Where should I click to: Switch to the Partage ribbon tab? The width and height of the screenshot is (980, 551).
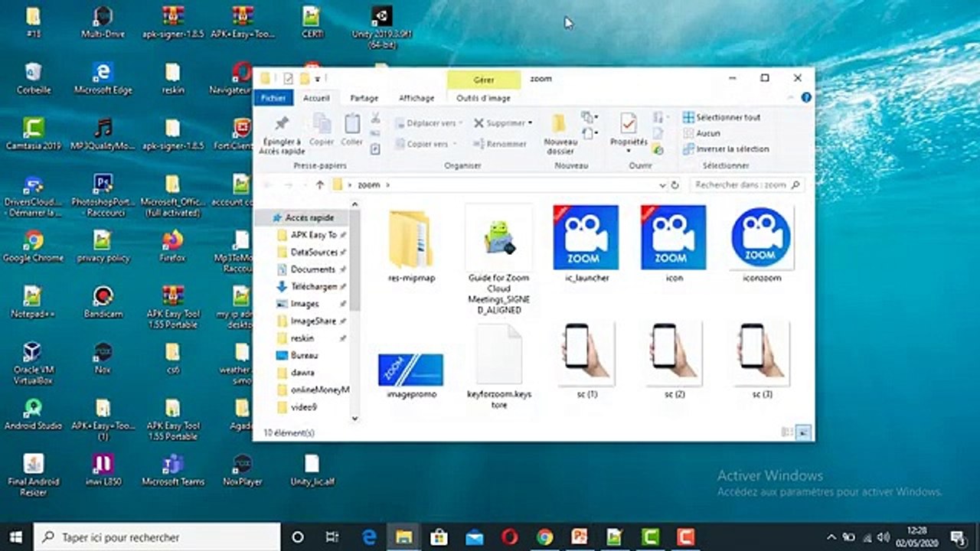[x=364, y=98]
